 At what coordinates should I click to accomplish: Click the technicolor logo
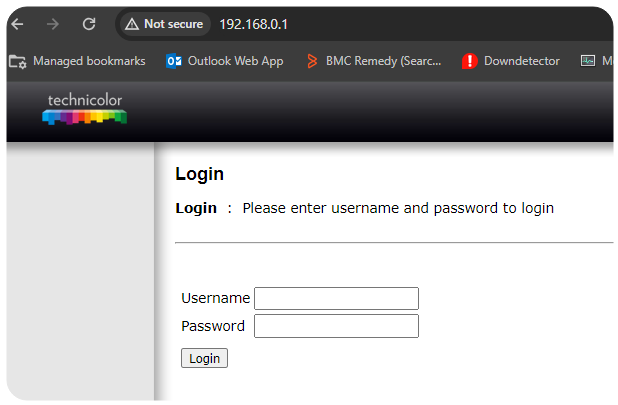point(84,109)
